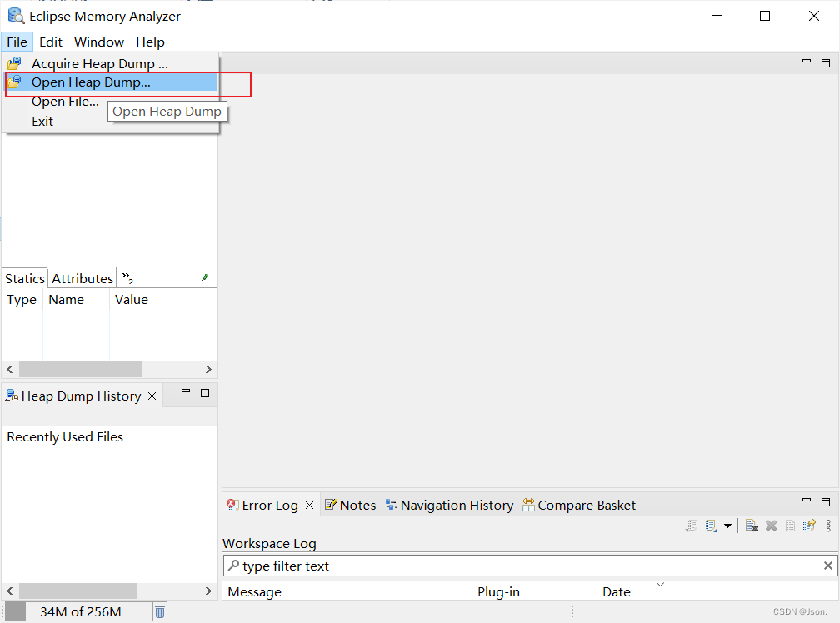Image resolution: width=840 pixels, height=623 pixels.
Task: Close the Error Log tab
Action: click(x=310, y=506)
